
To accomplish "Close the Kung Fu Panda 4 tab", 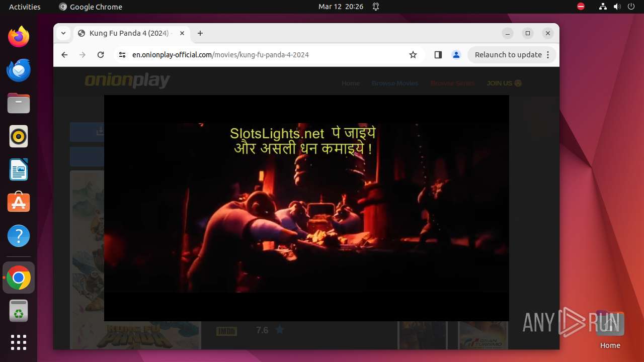I will click(182, 33).
